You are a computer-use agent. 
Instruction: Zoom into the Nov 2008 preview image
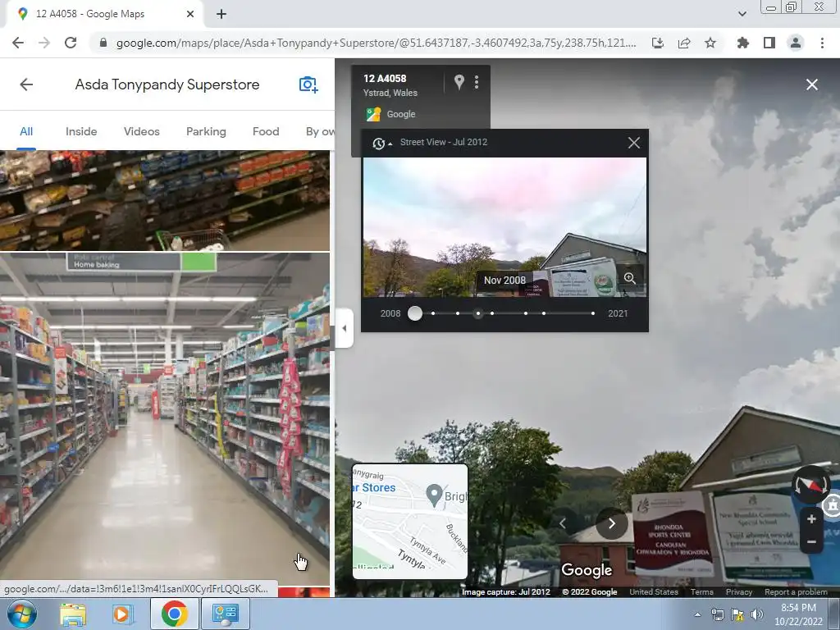point(629,278)
